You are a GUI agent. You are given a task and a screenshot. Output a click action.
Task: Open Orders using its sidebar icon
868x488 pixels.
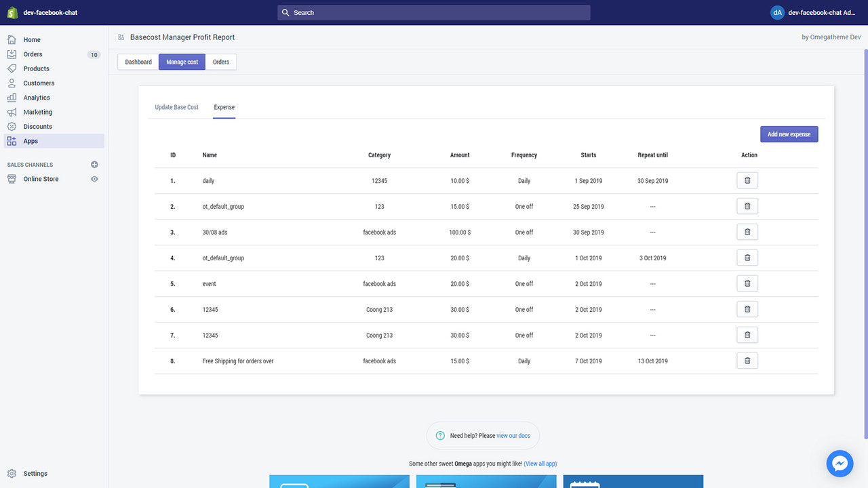click(x=14, y=54)
